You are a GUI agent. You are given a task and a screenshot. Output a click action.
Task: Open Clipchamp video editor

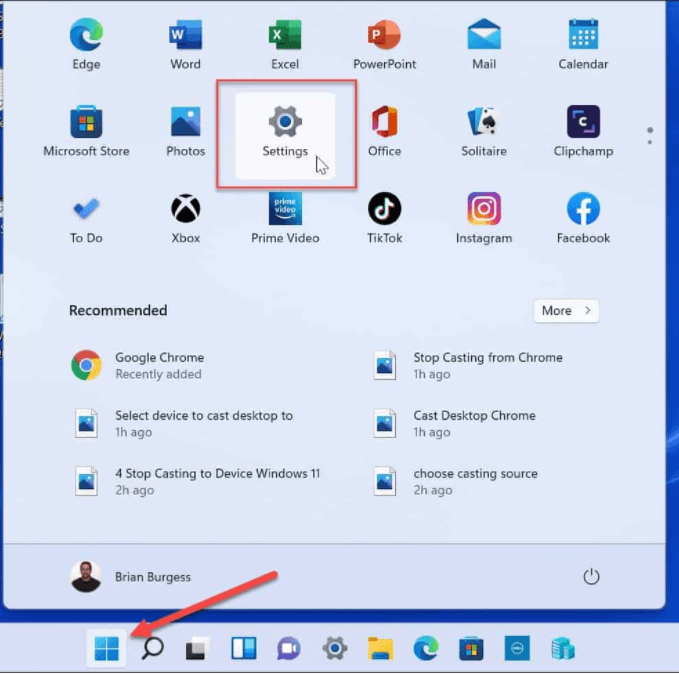tap(583, 131)
